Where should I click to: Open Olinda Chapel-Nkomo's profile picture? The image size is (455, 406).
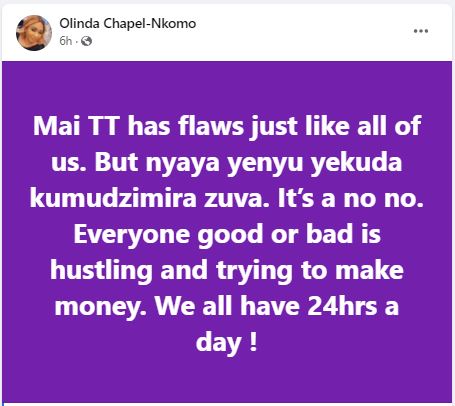(34, 33)
